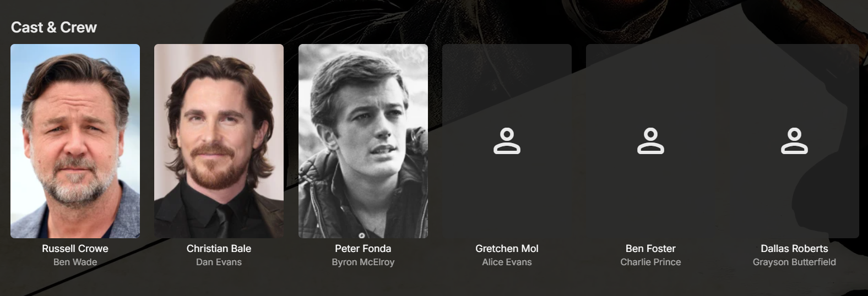Viewport: 868px width, 296px height.
Task: Select the Peter Fonda name text
Action: [x=363, y=249]
